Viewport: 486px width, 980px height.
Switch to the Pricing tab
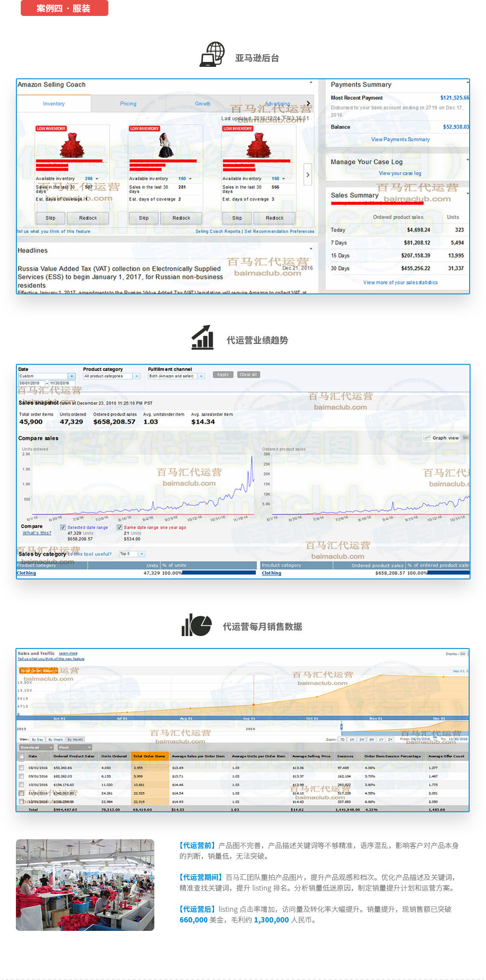click(128, 104)
